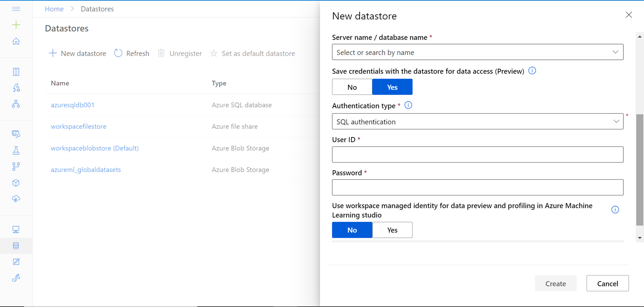
Task: Enable workspace managed identity with Yes
Action: click(392, 230)
